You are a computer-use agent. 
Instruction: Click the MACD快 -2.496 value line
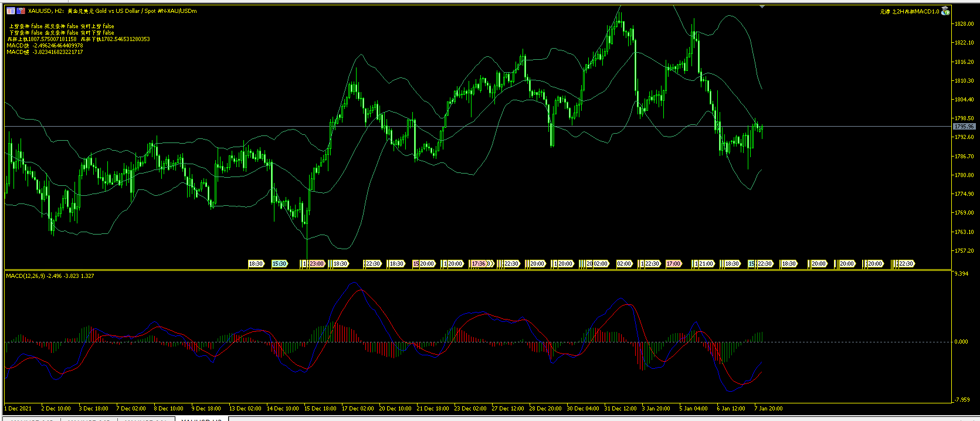(45, 46)
